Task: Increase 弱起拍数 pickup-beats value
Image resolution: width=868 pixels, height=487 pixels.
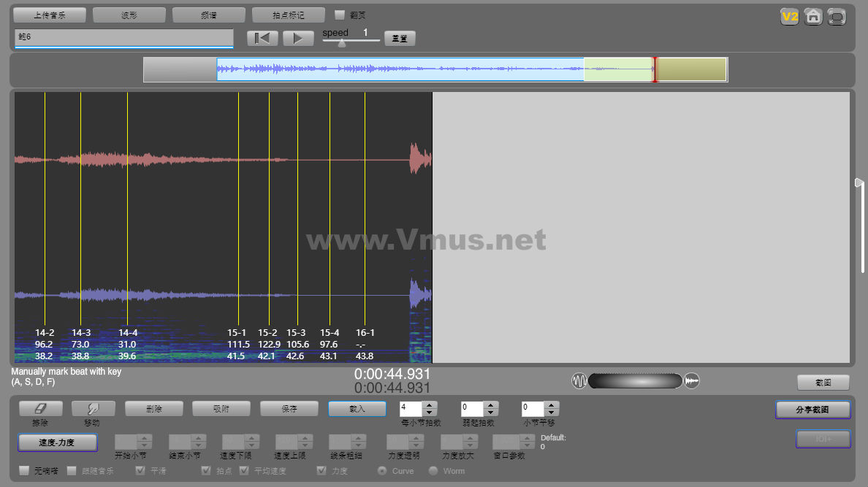Action: [x=490, y=405]
